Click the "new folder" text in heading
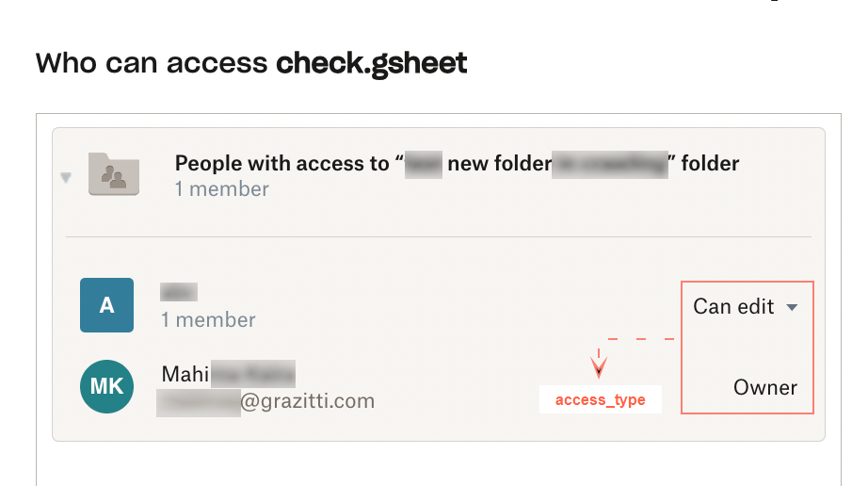This screenshot has height=486, width=868. click(x=499, y=164)
